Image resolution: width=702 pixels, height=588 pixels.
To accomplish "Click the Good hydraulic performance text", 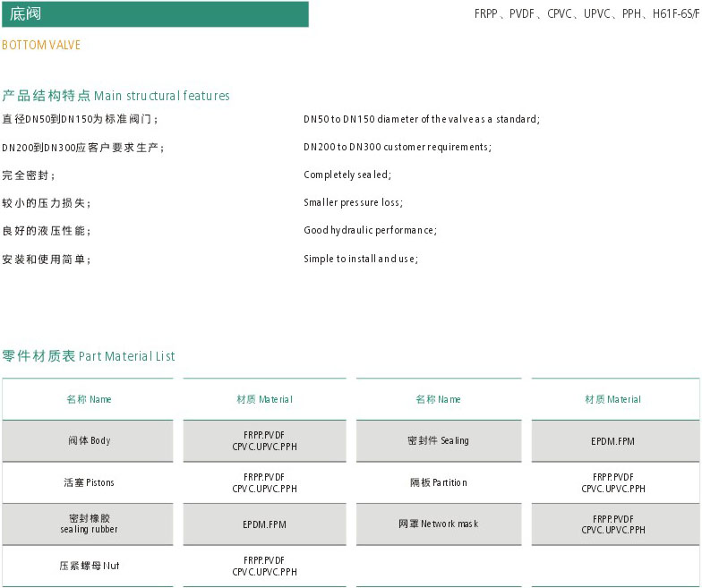I will pyautogui.click(x=370, y=230).
